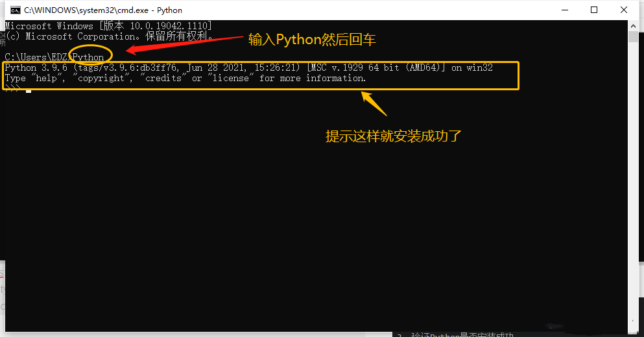The width and height of the screenshot is (644, 337).
Task: Click the scrollbar up arrow
Action: (x=633, y=26)
